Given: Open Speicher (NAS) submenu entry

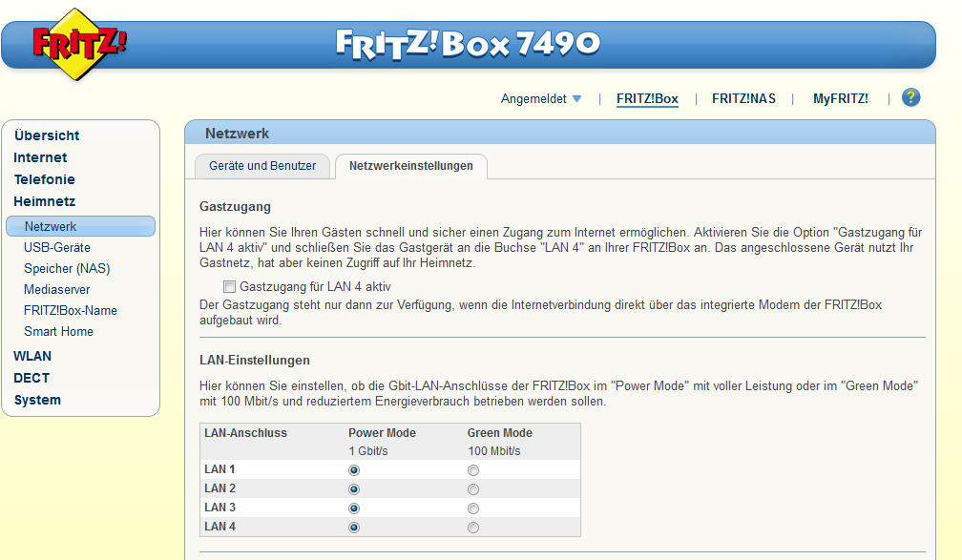Looking at the screenshot, I should point(67,269).
